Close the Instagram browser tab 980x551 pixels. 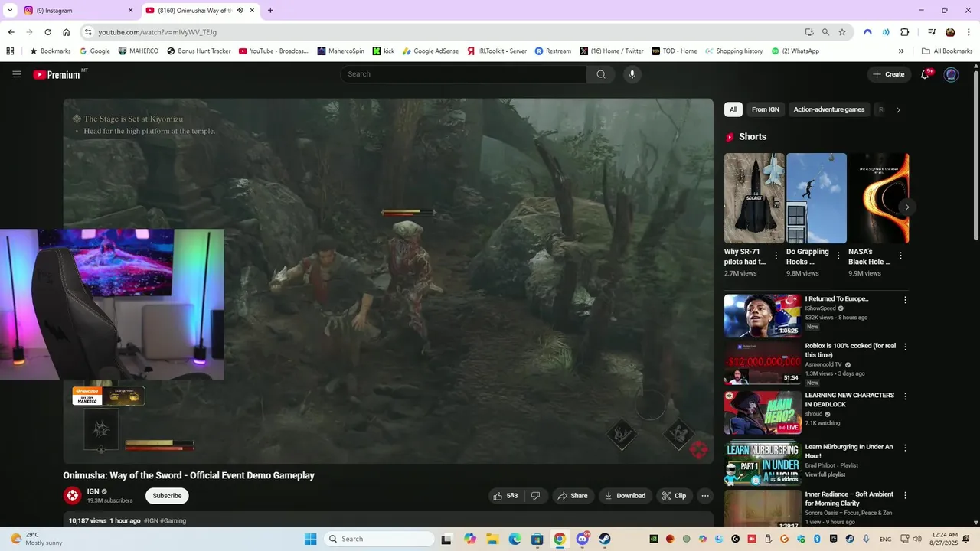[130, 11]
